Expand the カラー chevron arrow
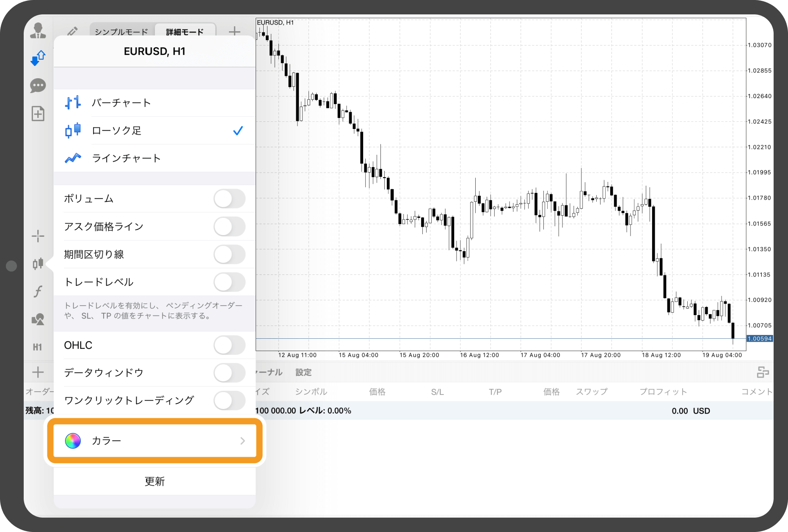 point(242,441)
